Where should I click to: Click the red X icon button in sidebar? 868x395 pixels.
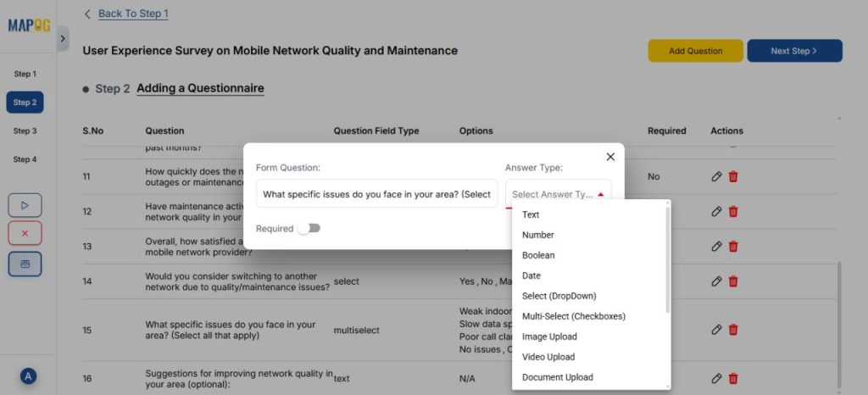tap(25, 233)
